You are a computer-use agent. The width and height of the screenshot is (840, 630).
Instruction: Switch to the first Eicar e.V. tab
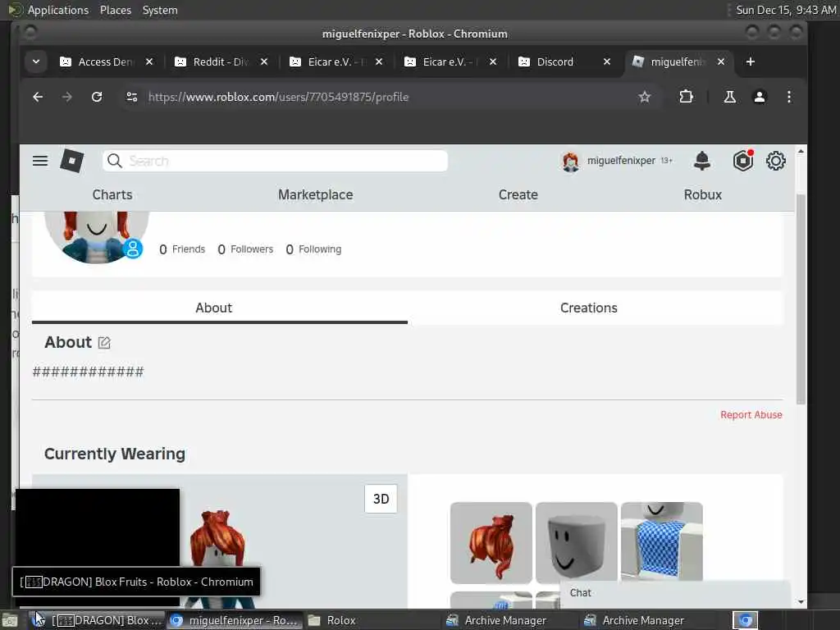[x=336, y=62]
